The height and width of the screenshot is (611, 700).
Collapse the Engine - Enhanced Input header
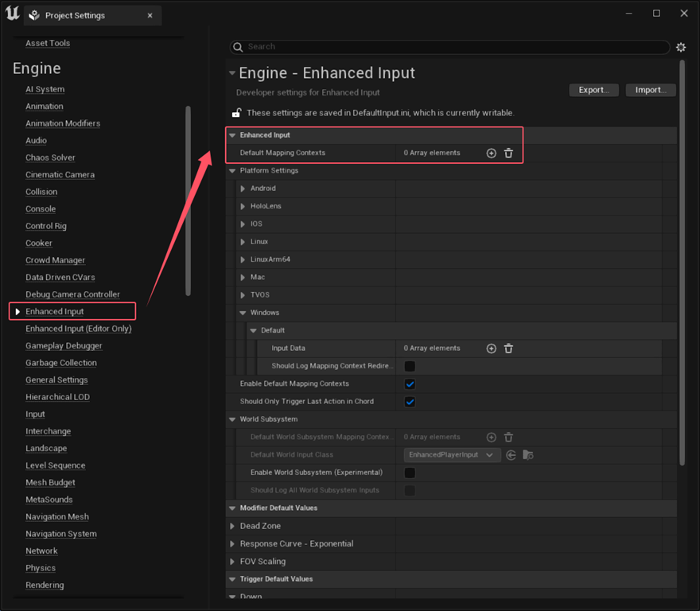click(x=232, y=73)
